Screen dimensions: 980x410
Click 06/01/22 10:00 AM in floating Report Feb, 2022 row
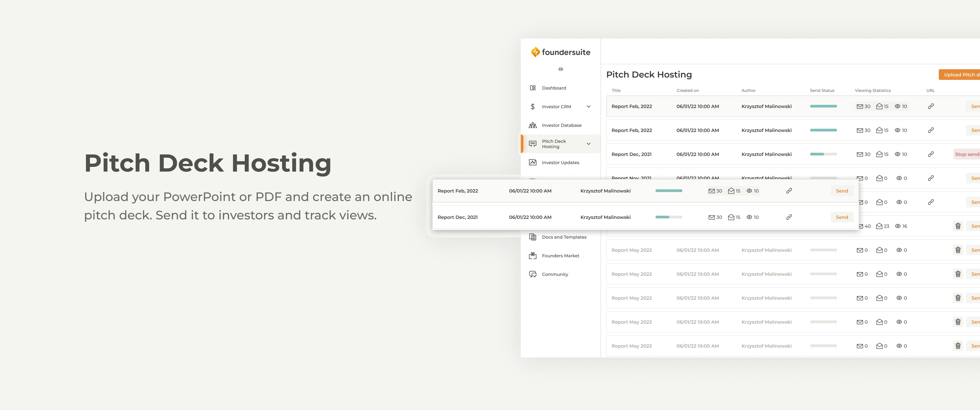pyautogui.click(x=530, y=191)
